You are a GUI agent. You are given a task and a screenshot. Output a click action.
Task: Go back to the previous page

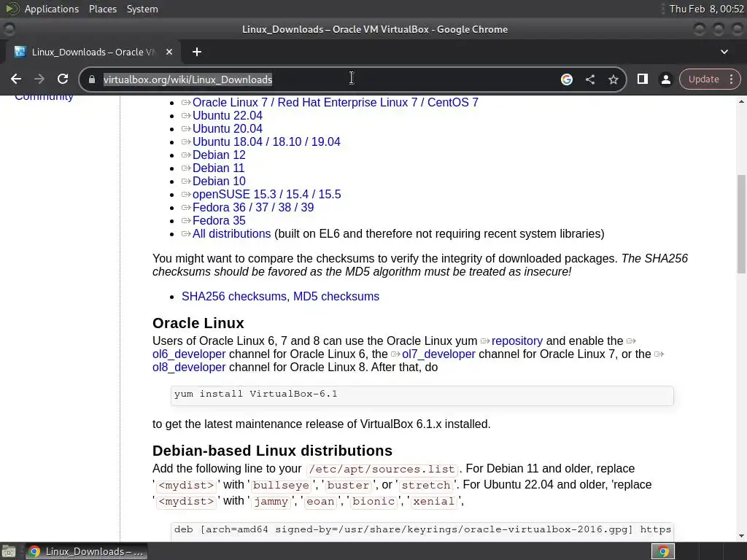pos(16,79)
